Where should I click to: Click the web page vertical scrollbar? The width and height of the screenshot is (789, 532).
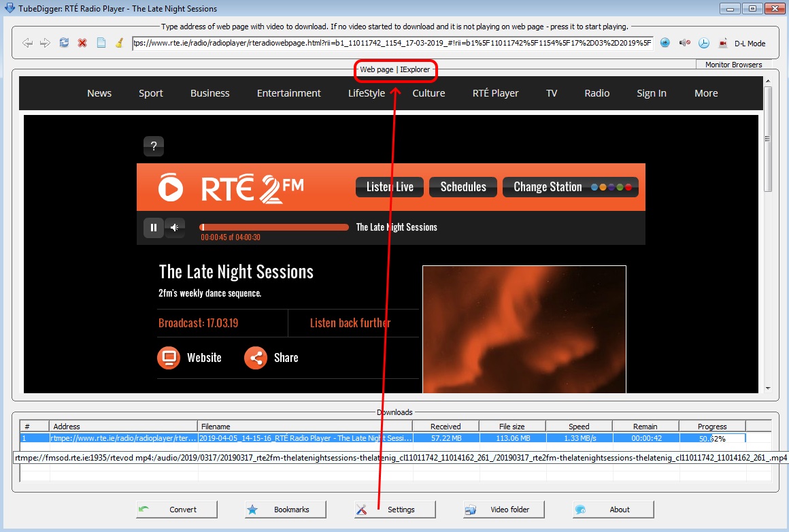coord(767,138)
